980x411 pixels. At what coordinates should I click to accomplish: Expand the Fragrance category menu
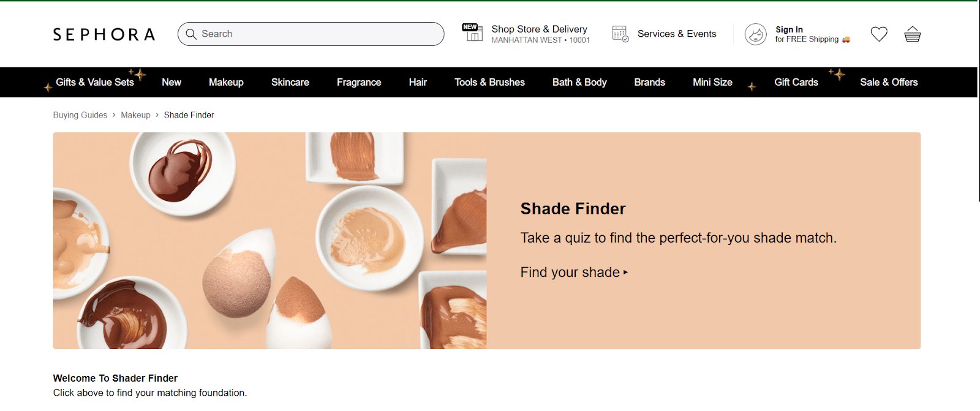point(359,82)
